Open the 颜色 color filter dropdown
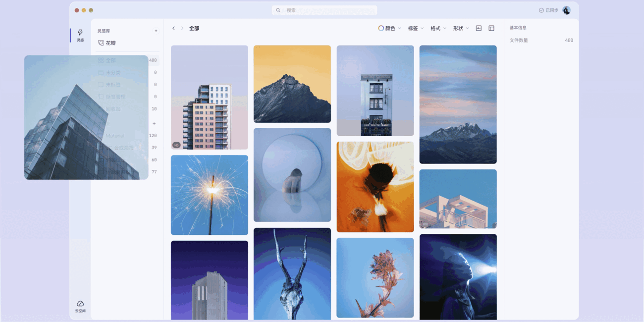644x322 pixels. click(x=390, y=28)
